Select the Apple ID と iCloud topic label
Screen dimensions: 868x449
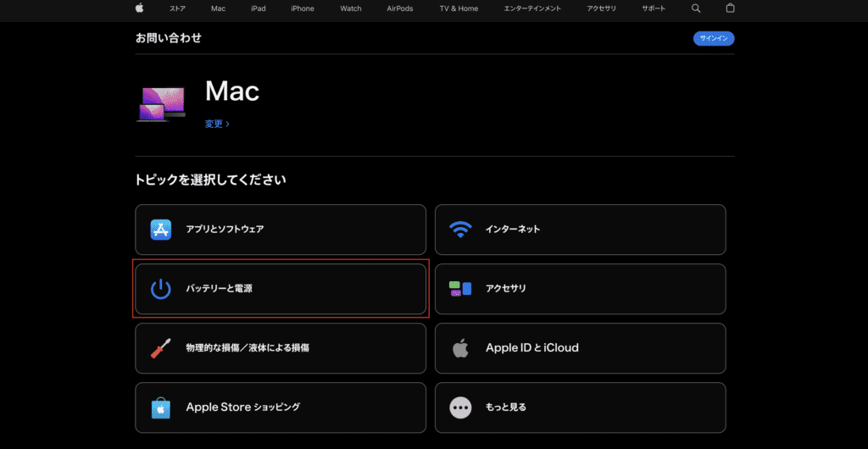[532, 348]
